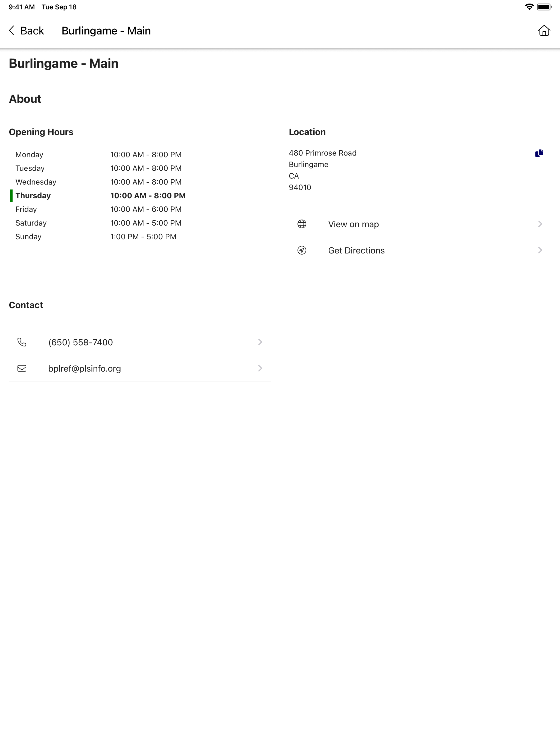Select the Contact heading
The width and height of the screenshot is (560, 747).
(26, 305)
